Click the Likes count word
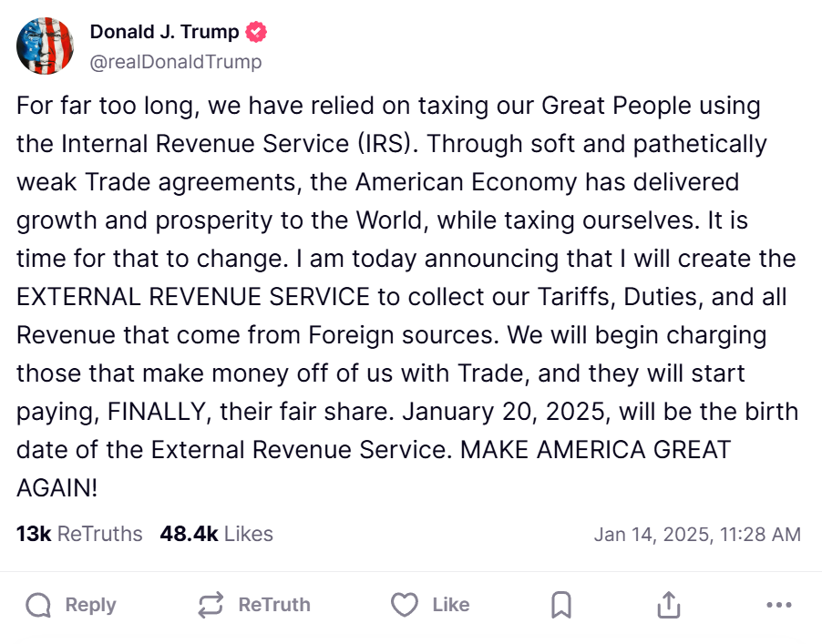The height and width of the screenshot is (644, 822). [x=249, y=534]
